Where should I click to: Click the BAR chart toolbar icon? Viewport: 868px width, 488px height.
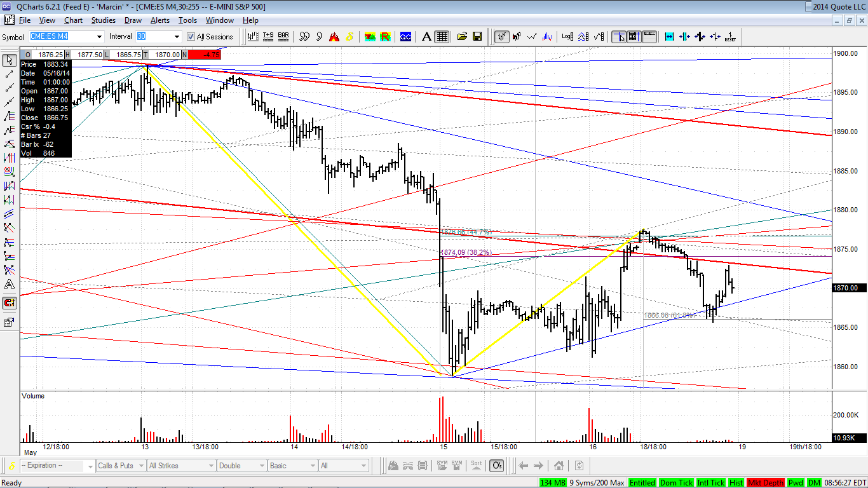(x=283, y=37)
